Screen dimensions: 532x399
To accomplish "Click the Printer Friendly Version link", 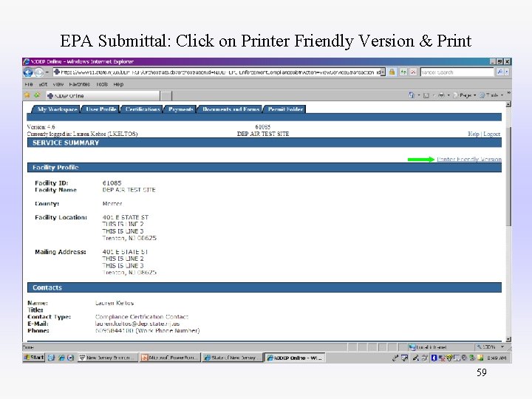I will tap(469, 159).
